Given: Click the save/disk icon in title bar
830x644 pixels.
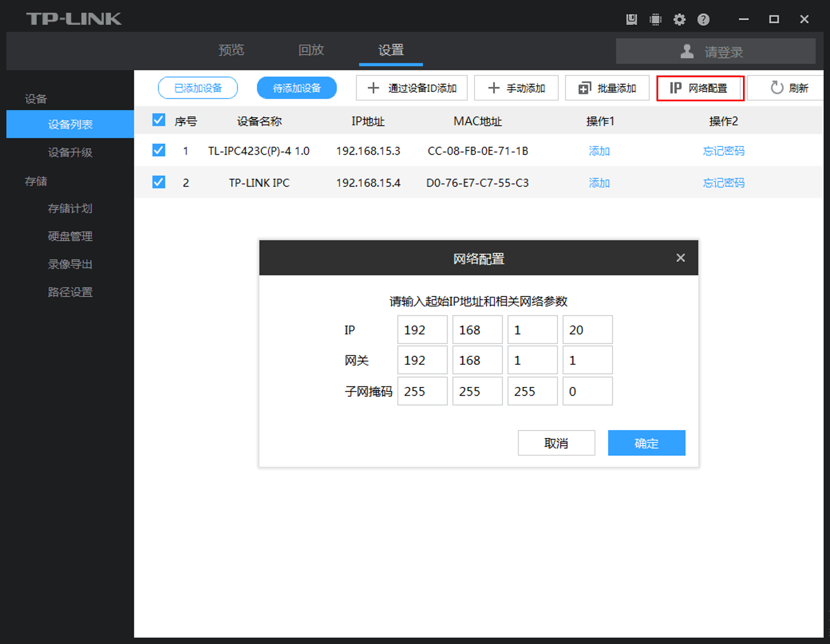Looking at the screenshot, I should [x=631, y=19].
